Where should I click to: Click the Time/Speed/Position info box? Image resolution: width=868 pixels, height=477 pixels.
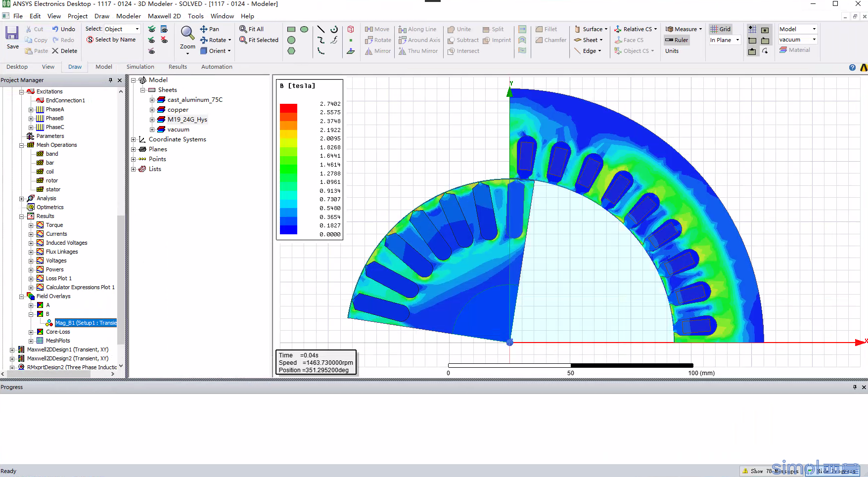pos(316,363)
